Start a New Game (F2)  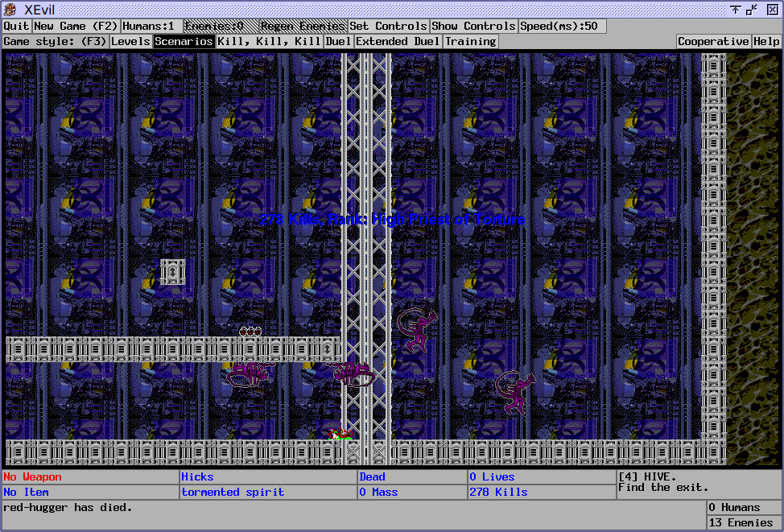[76, 26]
